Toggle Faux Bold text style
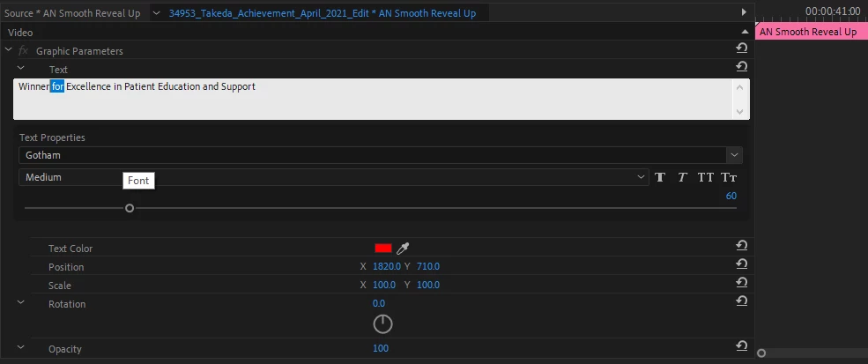 pyautogui.click(x=660, y=177)
